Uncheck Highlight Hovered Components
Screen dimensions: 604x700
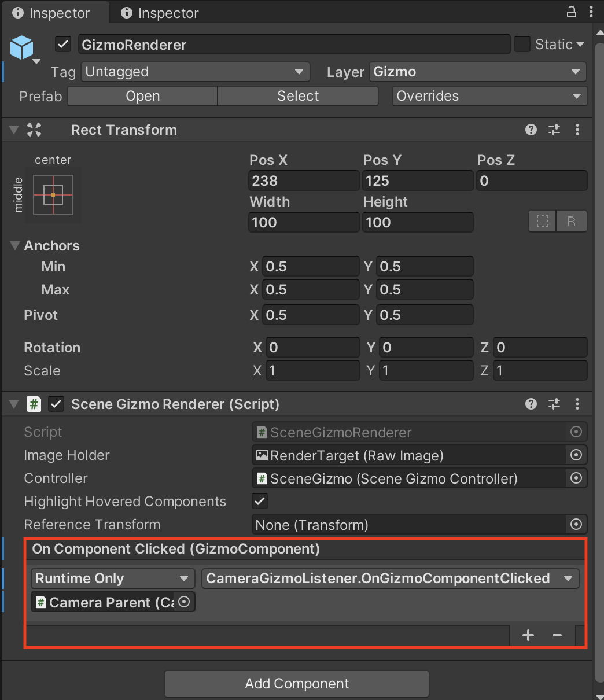click(259, 501)
